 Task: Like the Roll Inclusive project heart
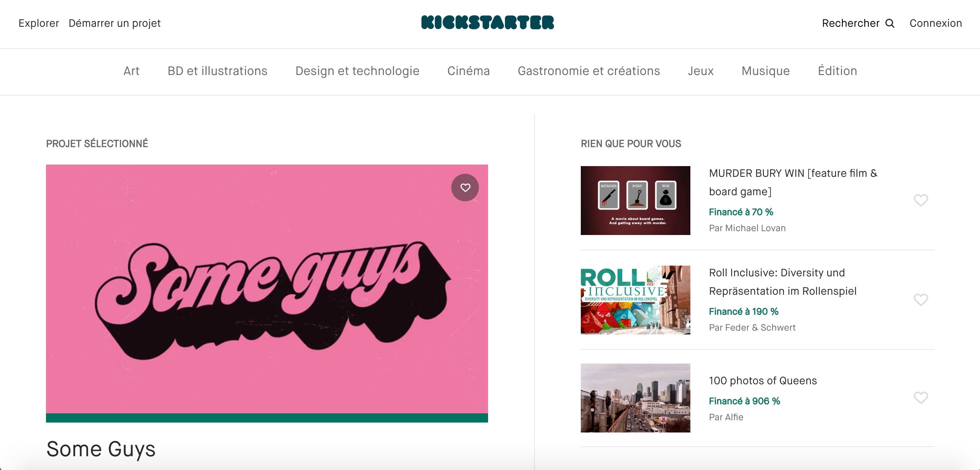pyautogui.click(x=921, y=299)
